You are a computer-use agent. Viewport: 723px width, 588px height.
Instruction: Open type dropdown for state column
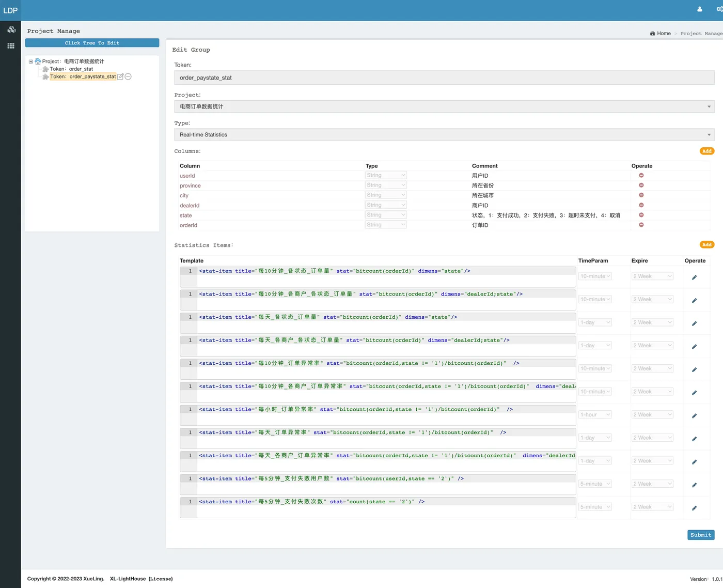(386, 215)
